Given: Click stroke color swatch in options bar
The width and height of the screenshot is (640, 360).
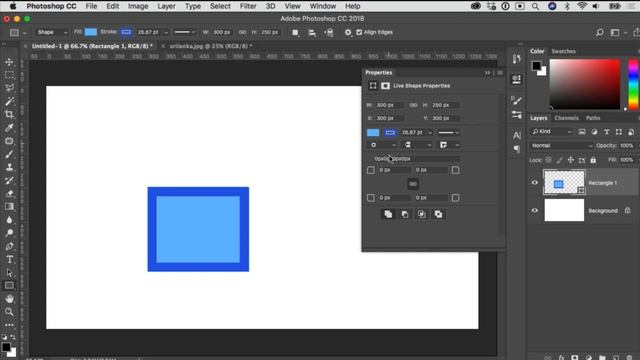Looking at the screenshot, I should (x=127, y=32).
